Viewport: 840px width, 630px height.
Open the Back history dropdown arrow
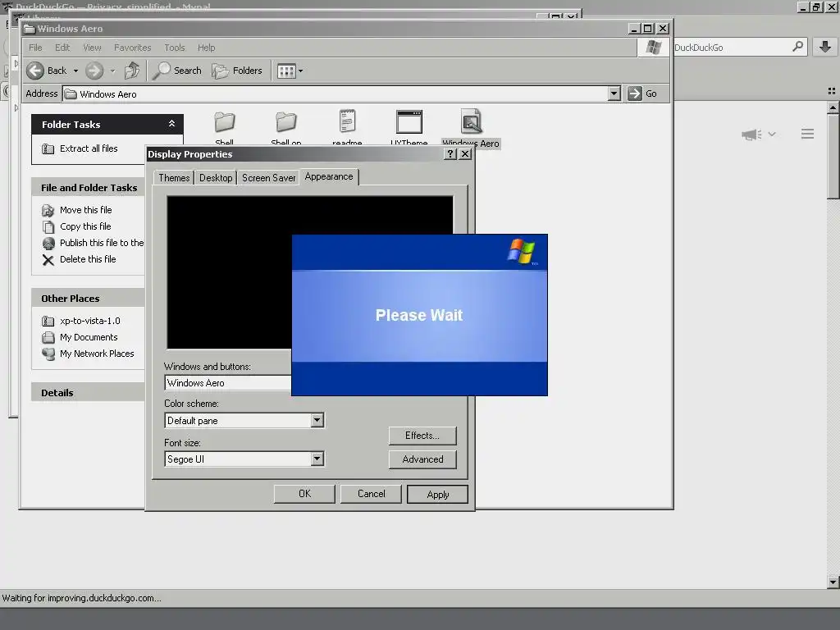coord(75,71)
